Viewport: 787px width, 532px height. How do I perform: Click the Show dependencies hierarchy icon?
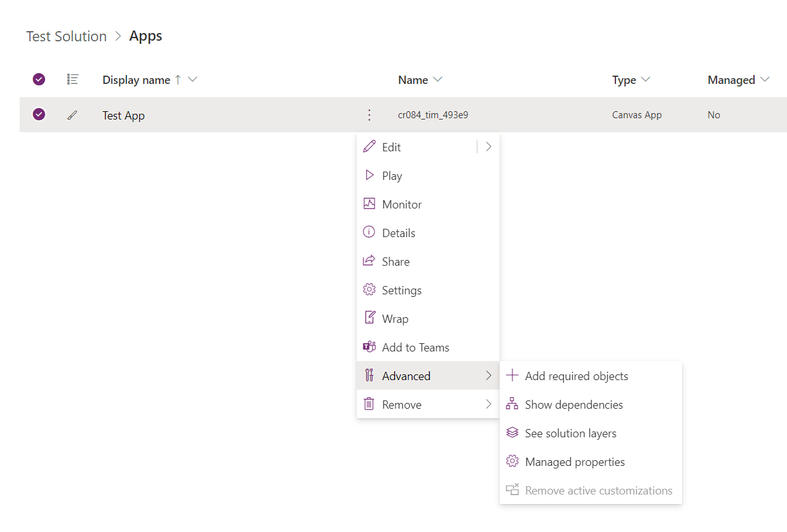click(512, 404)
